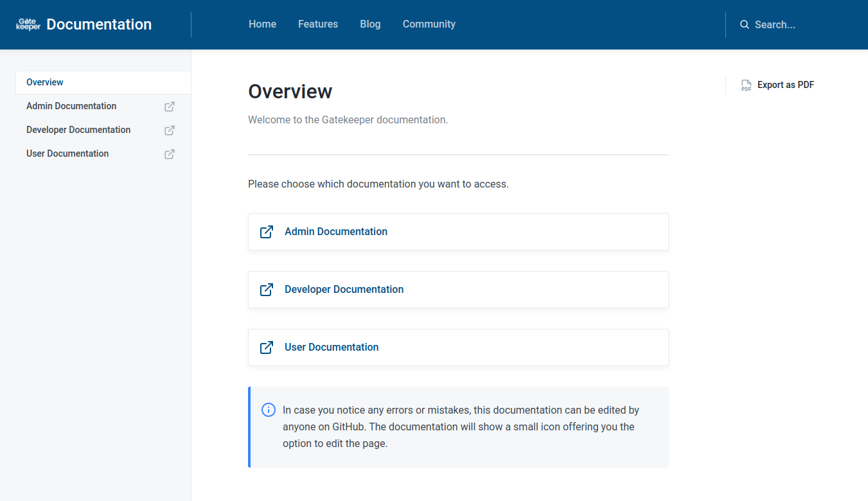
Task: Click the blue info circle icon
Action: pyautogui.click(x=269, y=410)
